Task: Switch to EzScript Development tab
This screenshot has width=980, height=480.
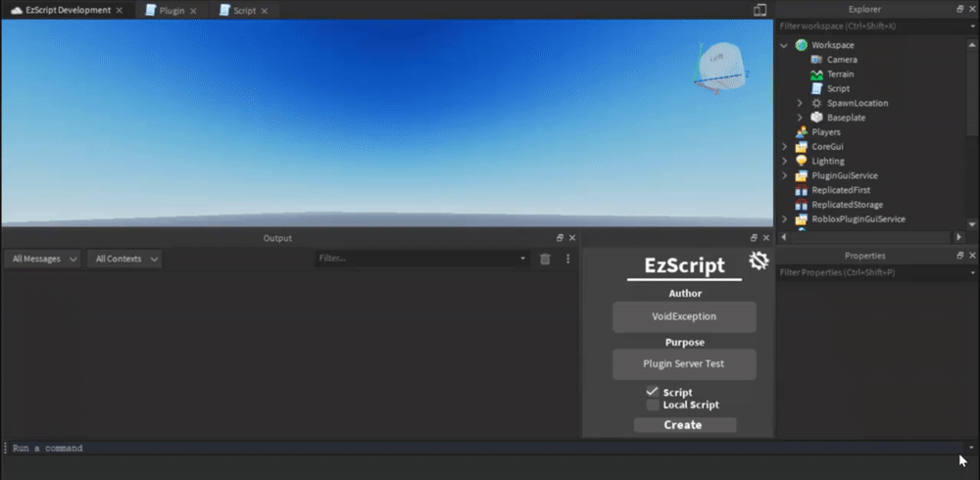Action: 68,10
